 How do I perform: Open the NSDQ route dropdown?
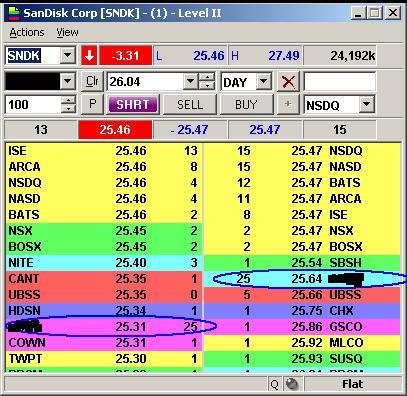point(366,105)
